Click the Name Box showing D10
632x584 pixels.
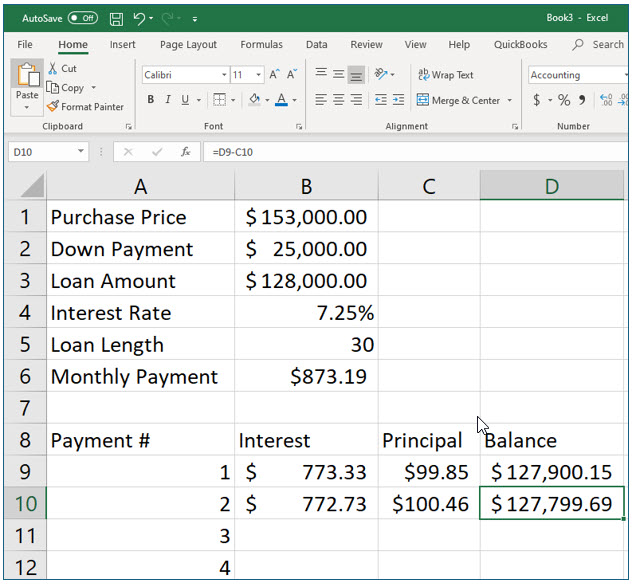click(x=48, y=152)
